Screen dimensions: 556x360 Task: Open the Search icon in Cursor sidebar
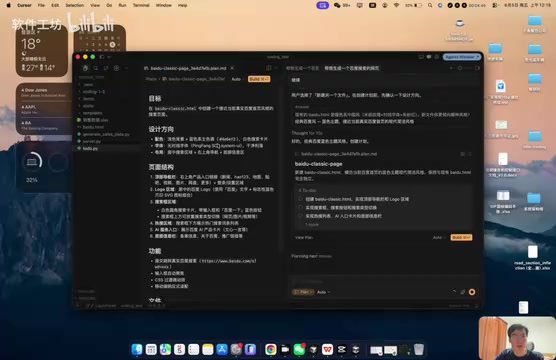pyautogui.click(x=95, y=68)
